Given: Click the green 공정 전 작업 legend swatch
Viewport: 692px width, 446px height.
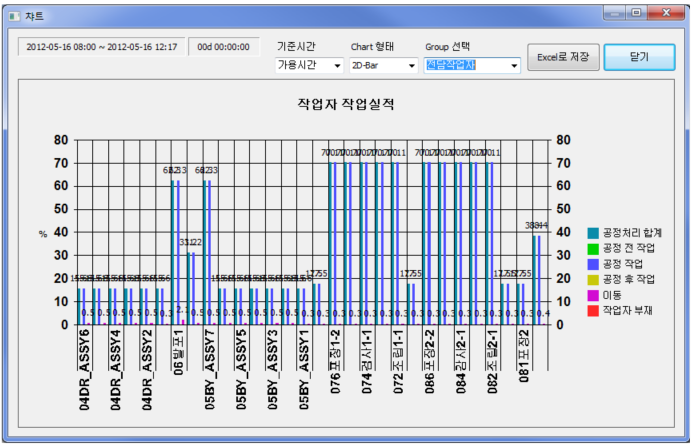Looking at the screenshot, I should [x=593, y=249].
